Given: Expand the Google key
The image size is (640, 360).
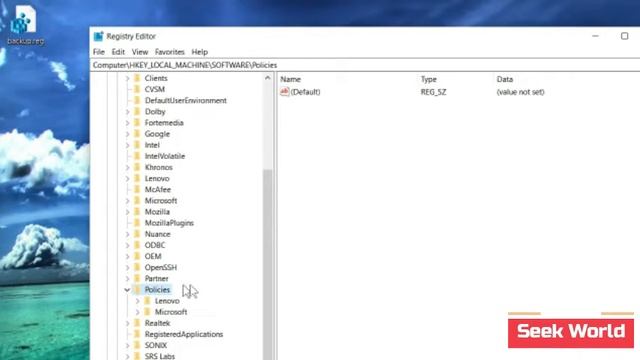Looking at the screenshot, I should (127, 134).
